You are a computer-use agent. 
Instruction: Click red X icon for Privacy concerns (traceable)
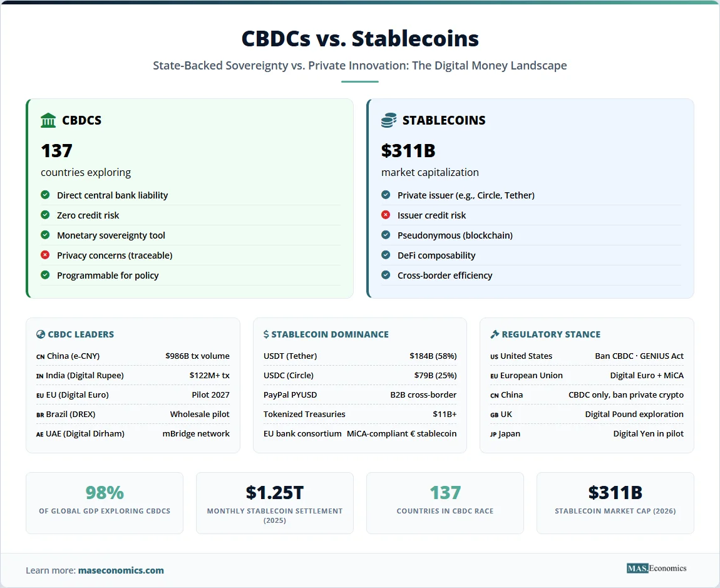click(45, 255)
